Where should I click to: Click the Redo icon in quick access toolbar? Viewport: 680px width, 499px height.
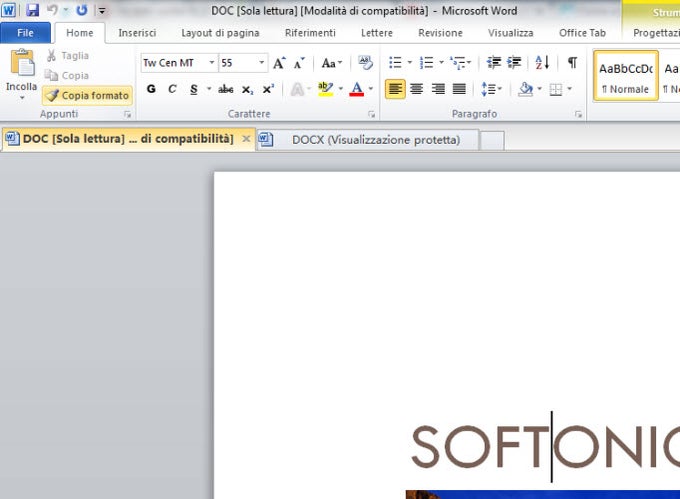[82, 10]
